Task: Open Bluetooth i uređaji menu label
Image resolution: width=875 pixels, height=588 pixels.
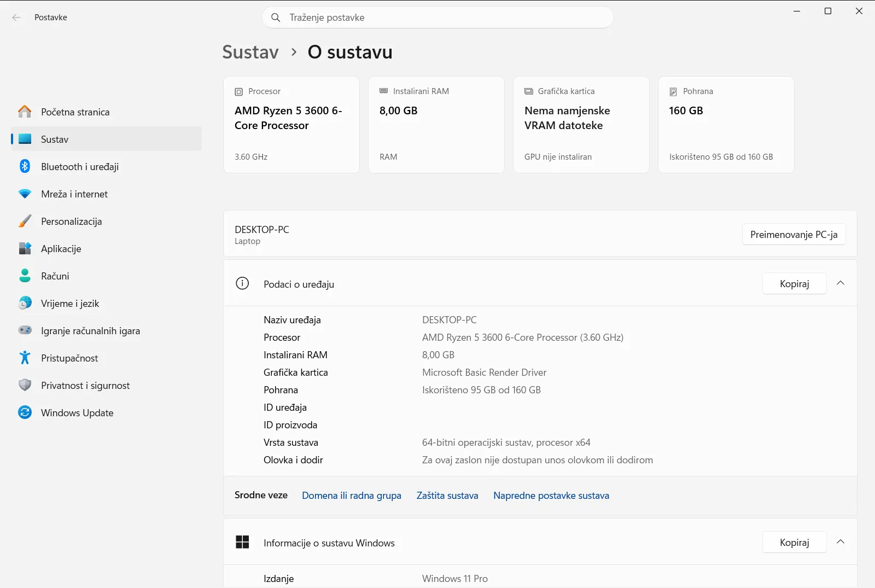Action: tap(80, 167)
